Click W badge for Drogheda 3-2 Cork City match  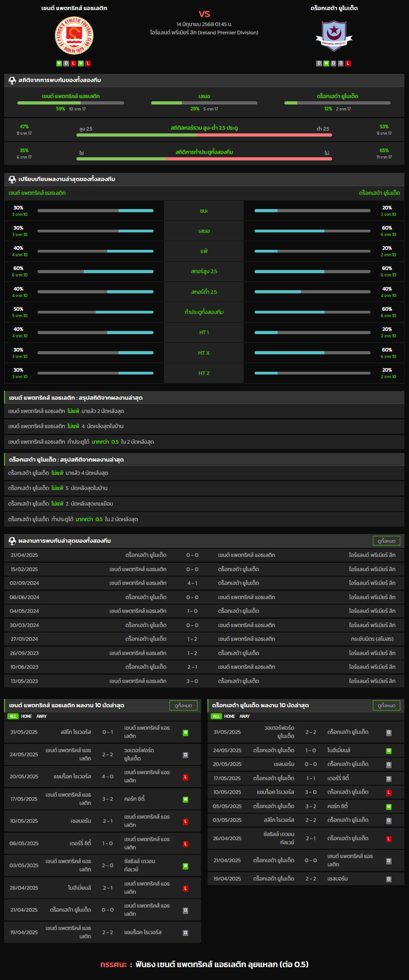tap(389, 807)
